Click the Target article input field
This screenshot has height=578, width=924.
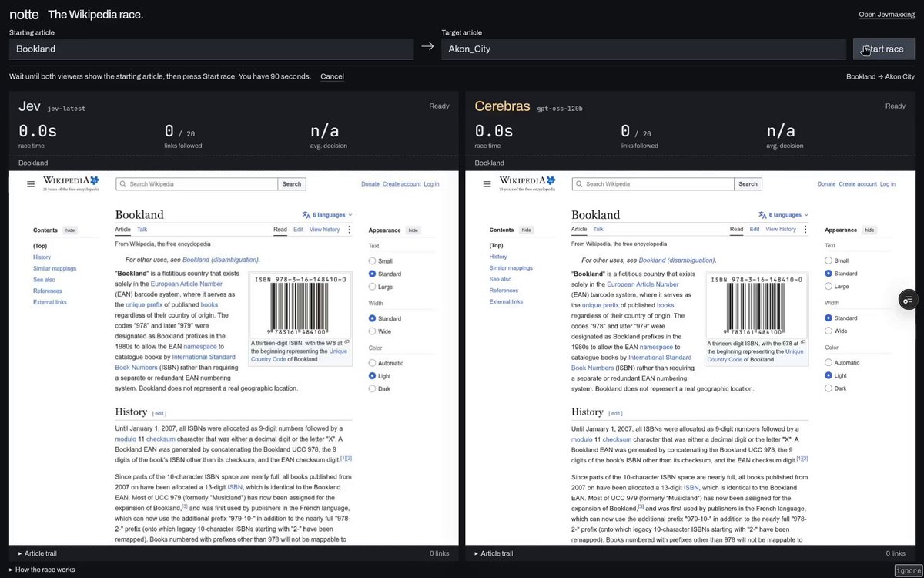pos(644,49)
